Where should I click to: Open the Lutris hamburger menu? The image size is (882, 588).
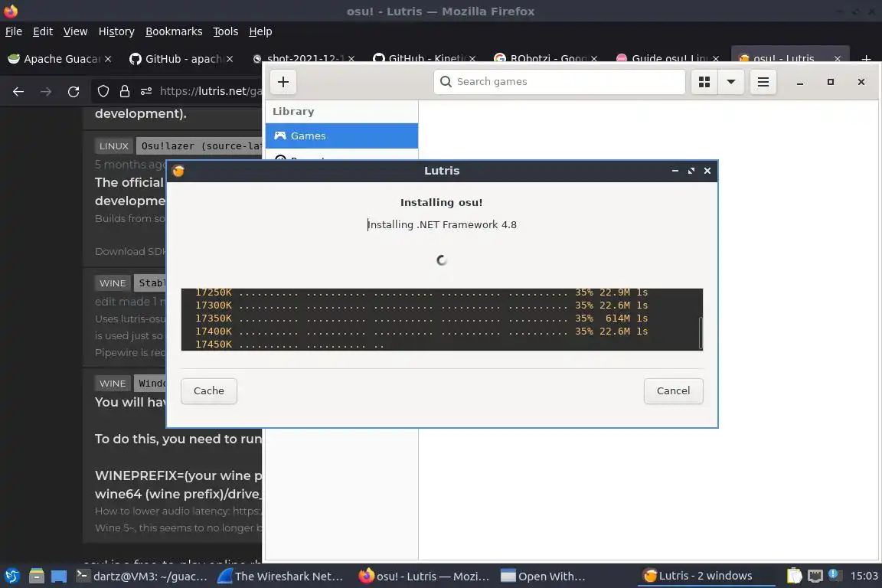pyautogui.click(x=763, y=82)
